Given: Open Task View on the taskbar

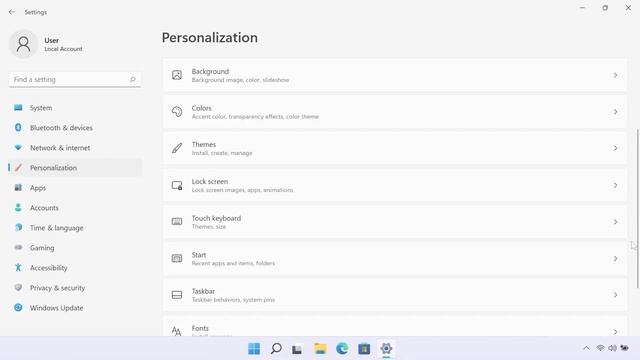Looking at the screenshot, I should pos(297,349).
